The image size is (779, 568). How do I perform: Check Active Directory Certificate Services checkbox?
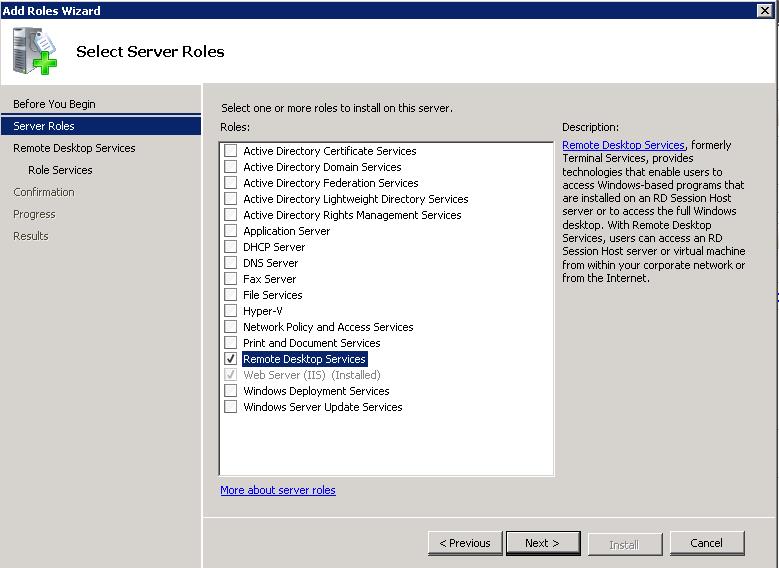[231, 151]
